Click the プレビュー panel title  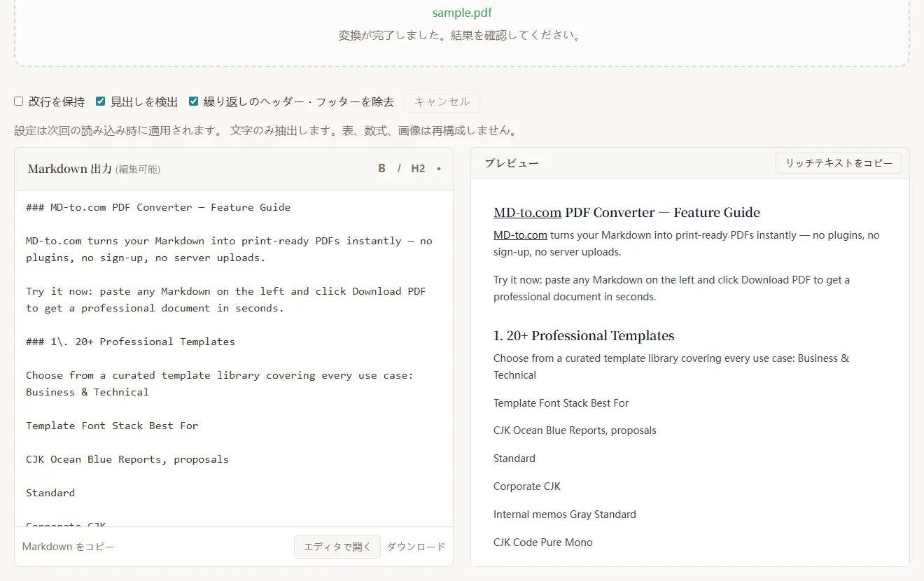coord(512,164)
